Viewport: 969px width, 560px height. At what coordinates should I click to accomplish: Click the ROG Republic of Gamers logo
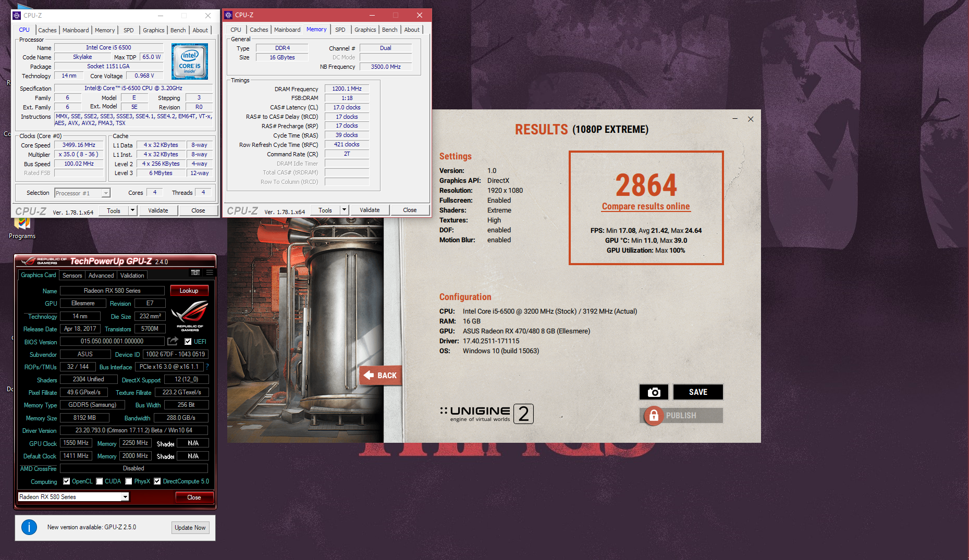pyautogui.click(x=190, y=316)
